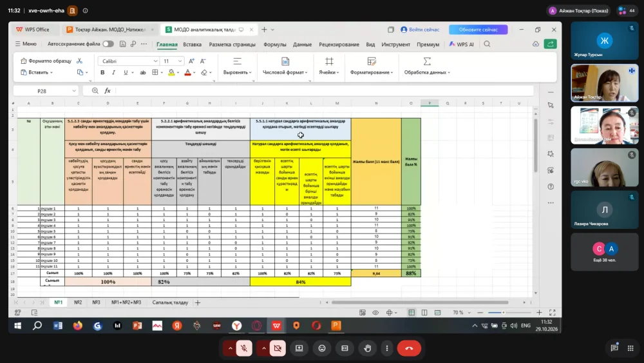Image resolution: width=644 pixels, height=363 pixels.
Task: Cut selection with the scissors icon
Action: (x=80, y=61)
